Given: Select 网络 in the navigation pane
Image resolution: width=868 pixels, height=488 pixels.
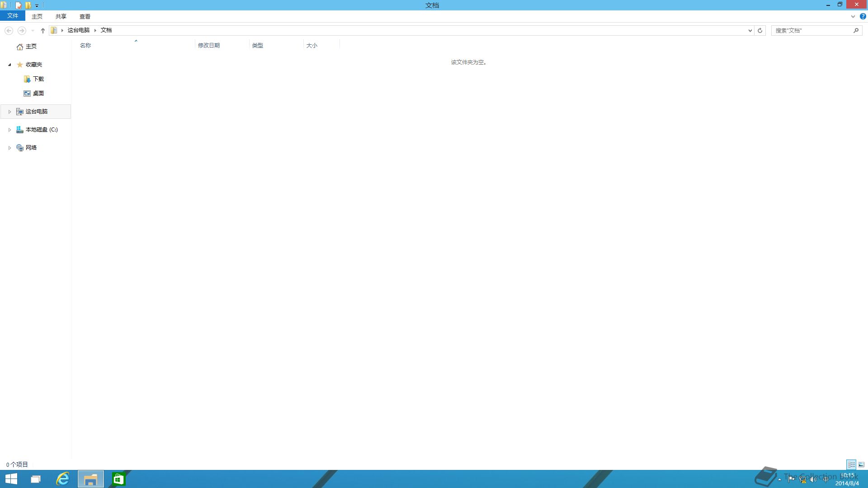Looking at the screenshot, I should [31, 148].
